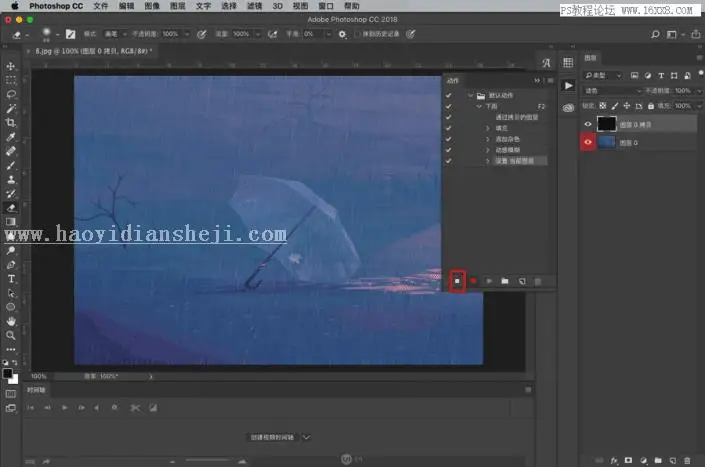Open the 文件 menu
Screen dimensions: 705x467
point(101,6)
